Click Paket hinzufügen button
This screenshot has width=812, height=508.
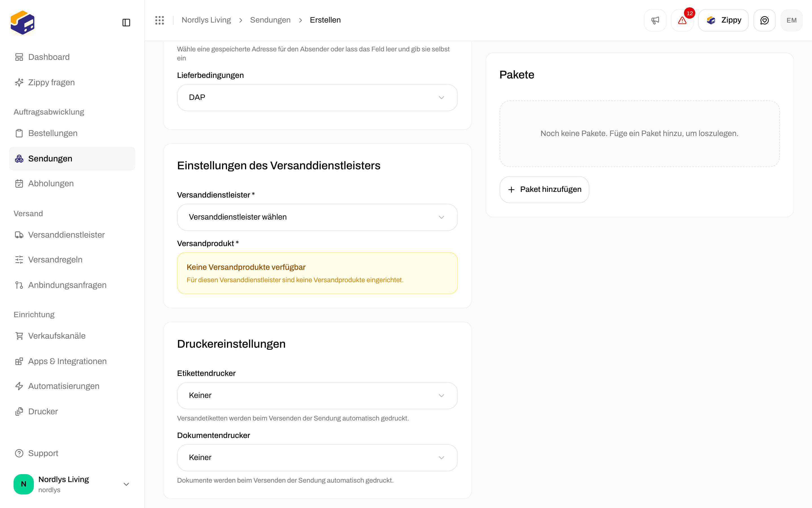point(544,189)
